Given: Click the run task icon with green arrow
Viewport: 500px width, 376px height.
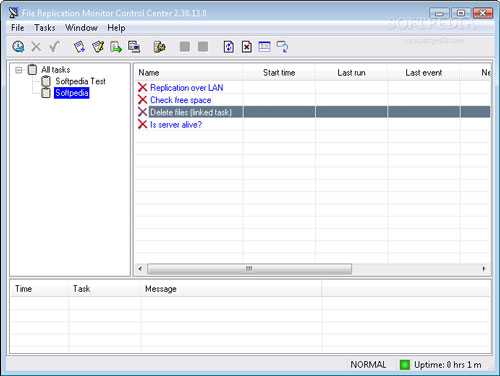Looking at the screenshot, I should point(116,47).
